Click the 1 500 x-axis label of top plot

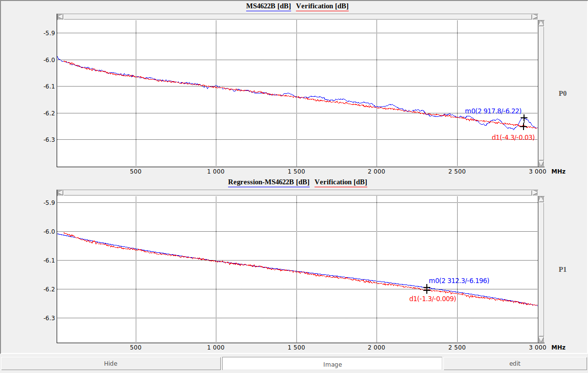click(x=296, y=172)
